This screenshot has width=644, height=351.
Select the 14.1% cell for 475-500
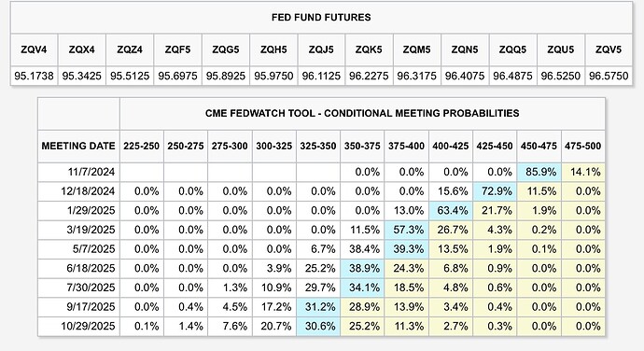coord(583,172)
